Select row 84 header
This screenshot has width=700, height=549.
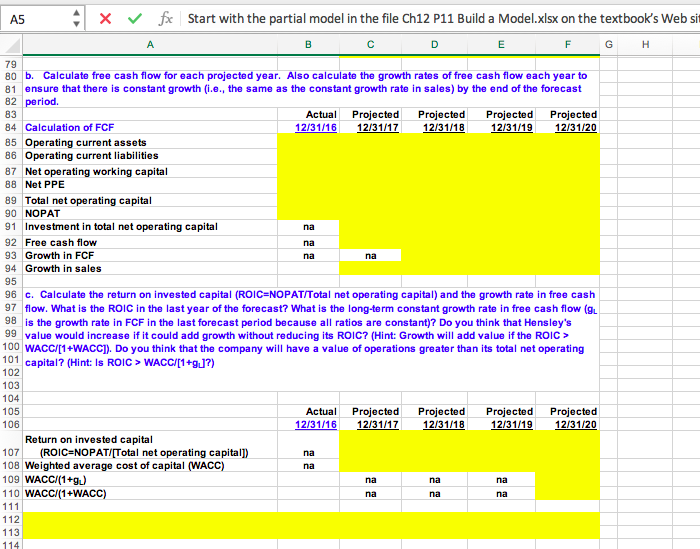(x=11, y=128)
